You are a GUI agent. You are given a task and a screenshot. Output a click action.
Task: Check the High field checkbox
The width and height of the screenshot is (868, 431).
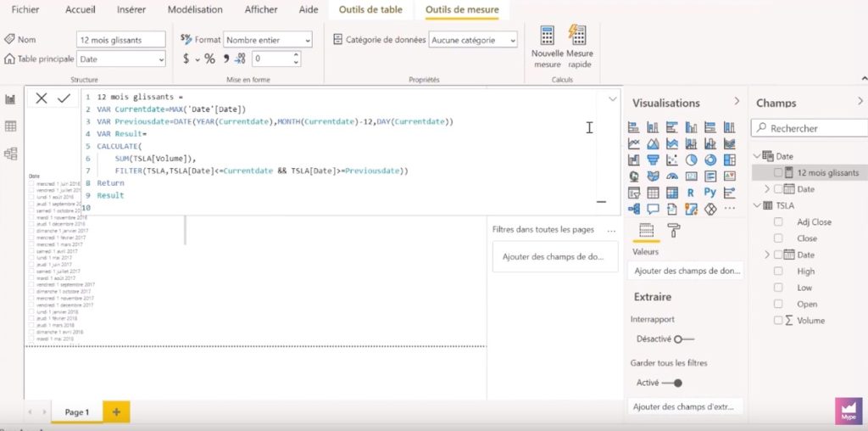(778, 271)
